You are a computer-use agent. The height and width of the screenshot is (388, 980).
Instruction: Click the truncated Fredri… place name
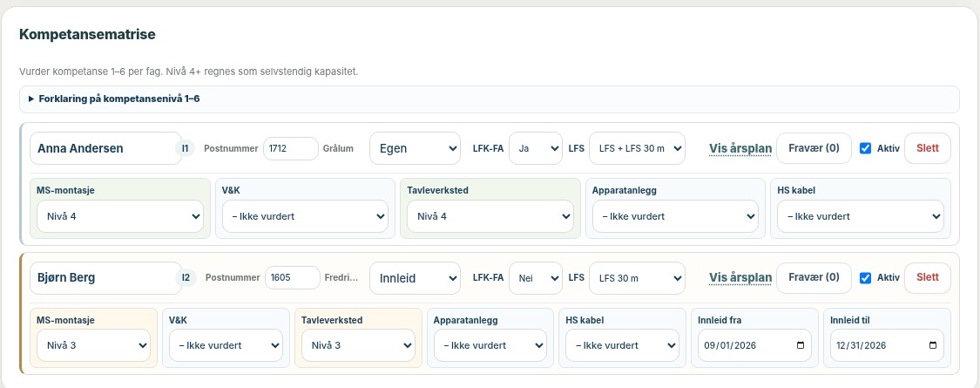click(x=341, y=278)
